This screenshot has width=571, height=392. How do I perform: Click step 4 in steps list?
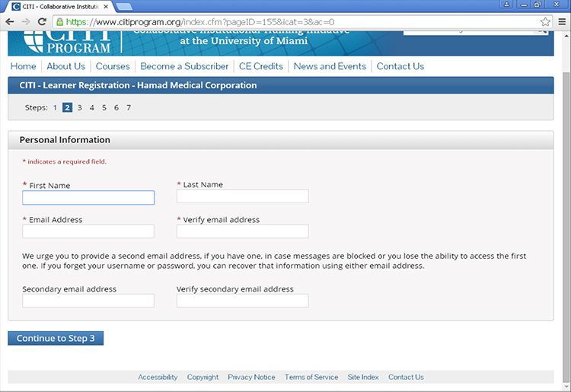[x=92, y=107]
